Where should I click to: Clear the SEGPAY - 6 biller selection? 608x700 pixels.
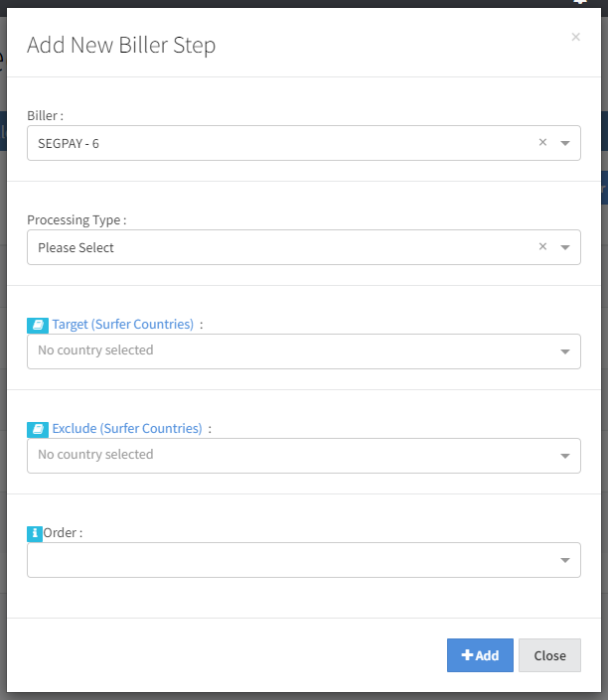tap(542, 143)
